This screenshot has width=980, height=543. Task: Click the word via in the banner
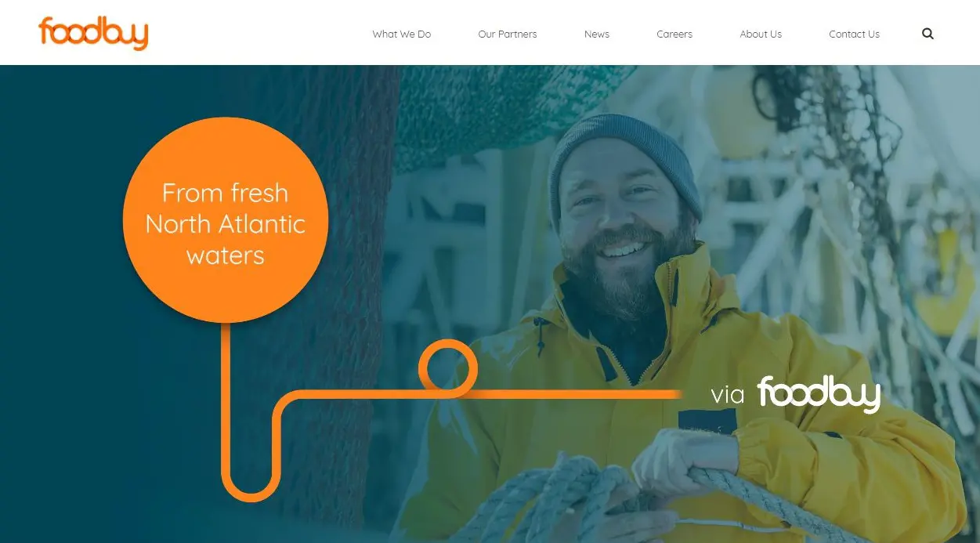(x=727, y=396)
